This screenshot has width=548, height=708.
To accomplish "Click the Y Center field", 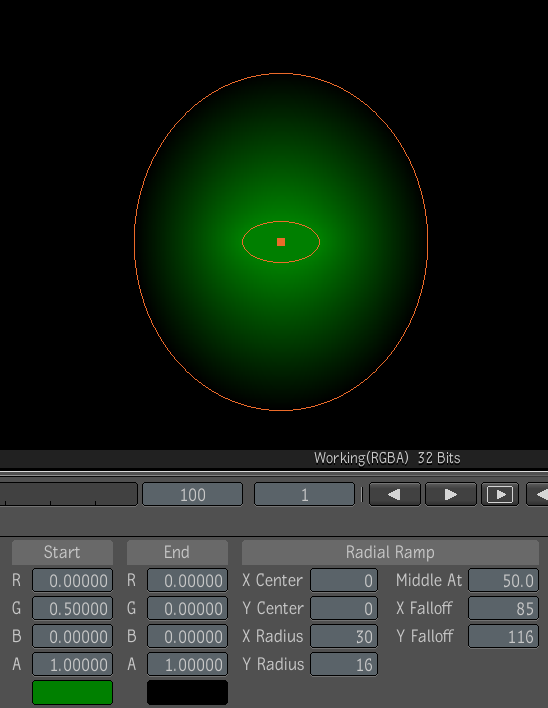I will click(344, 608).
